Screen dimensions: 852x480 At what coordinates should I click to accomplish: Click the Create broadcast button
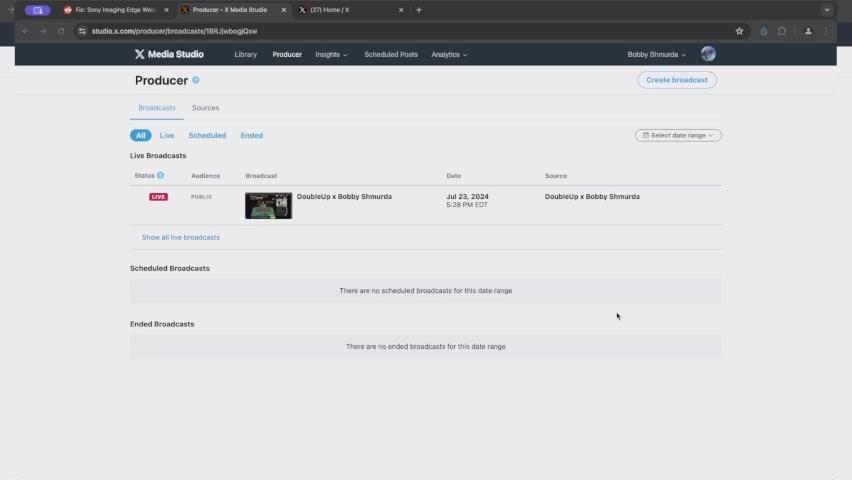pos(676,80)
